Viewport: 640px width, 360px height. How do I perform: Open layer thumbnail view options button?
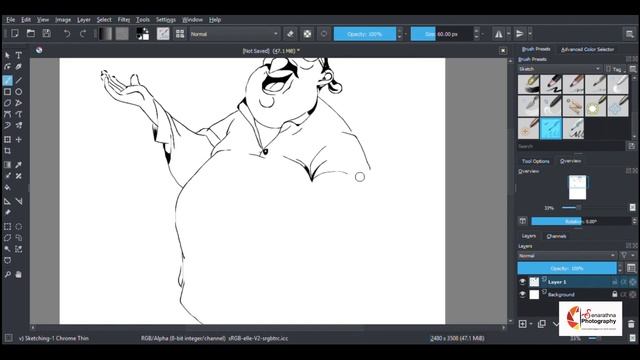coord(631,268)
